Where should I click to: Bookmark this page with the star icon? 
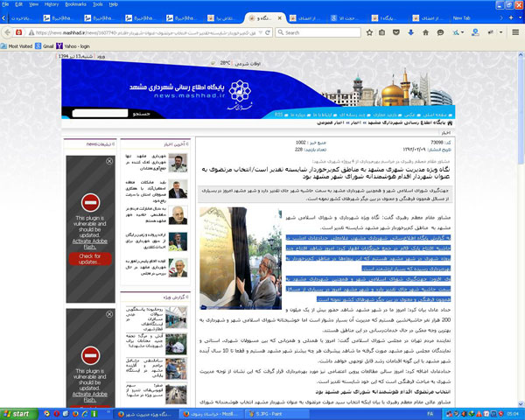[x=369, y=32]
